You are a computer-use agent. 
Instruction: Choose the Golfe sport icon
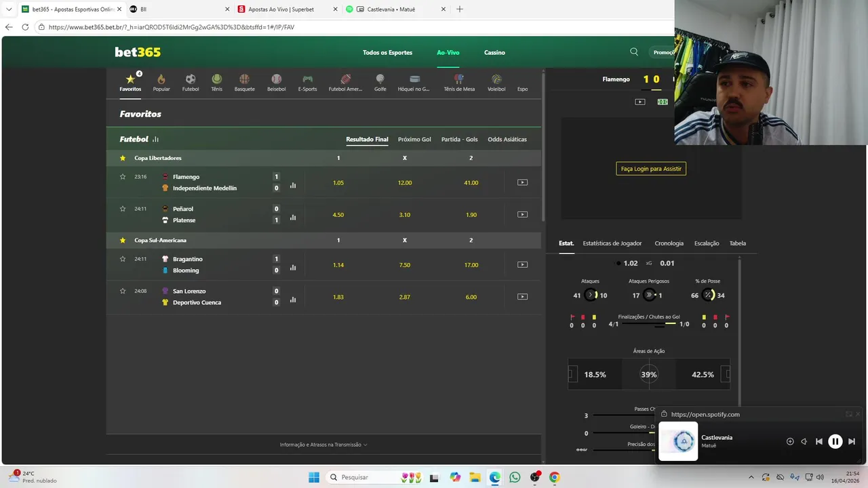click(380, 83)
